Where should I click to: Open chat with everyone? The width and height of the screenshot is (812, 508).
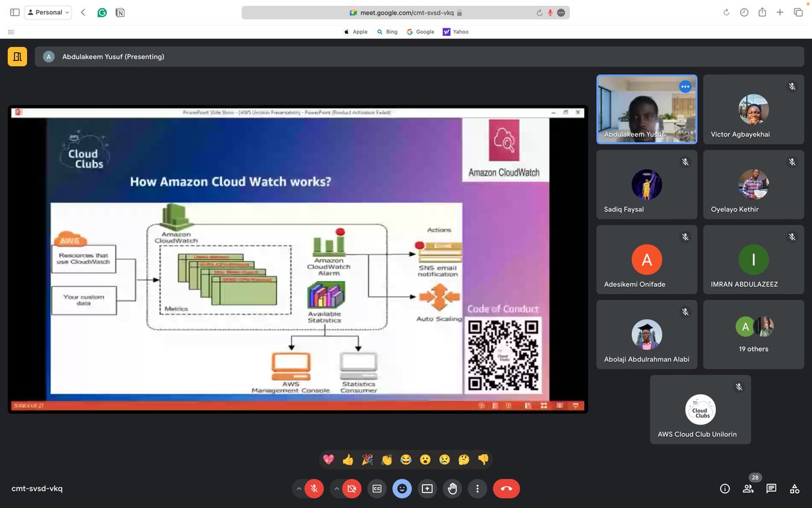click(x=771, y=488)
